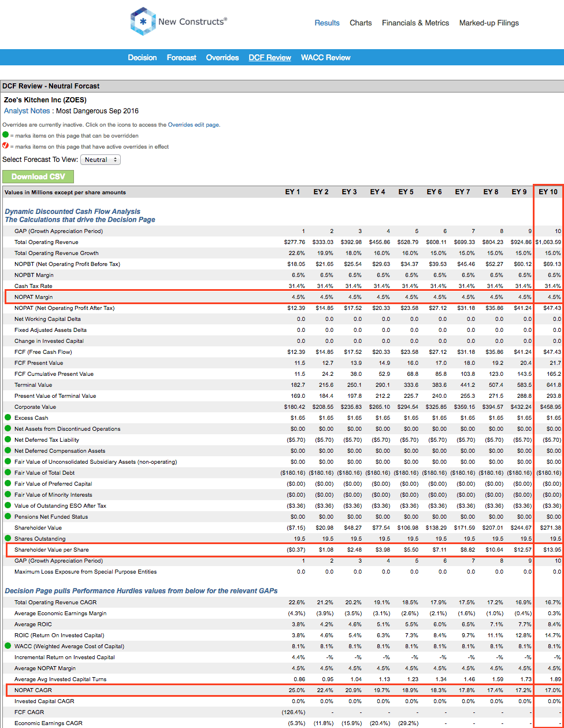Click green dot beside Net Deferred Tax Liability

coord(8,439)
